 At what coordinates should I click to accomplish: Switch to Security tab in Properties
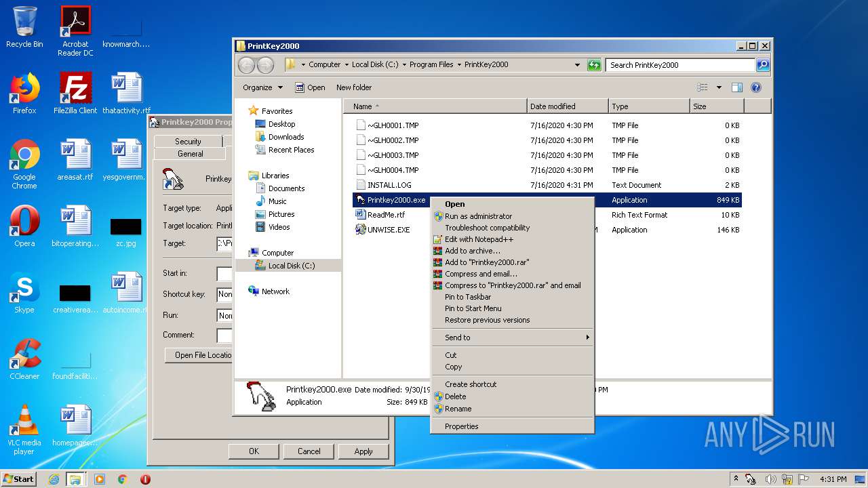(x=188, y=141)
